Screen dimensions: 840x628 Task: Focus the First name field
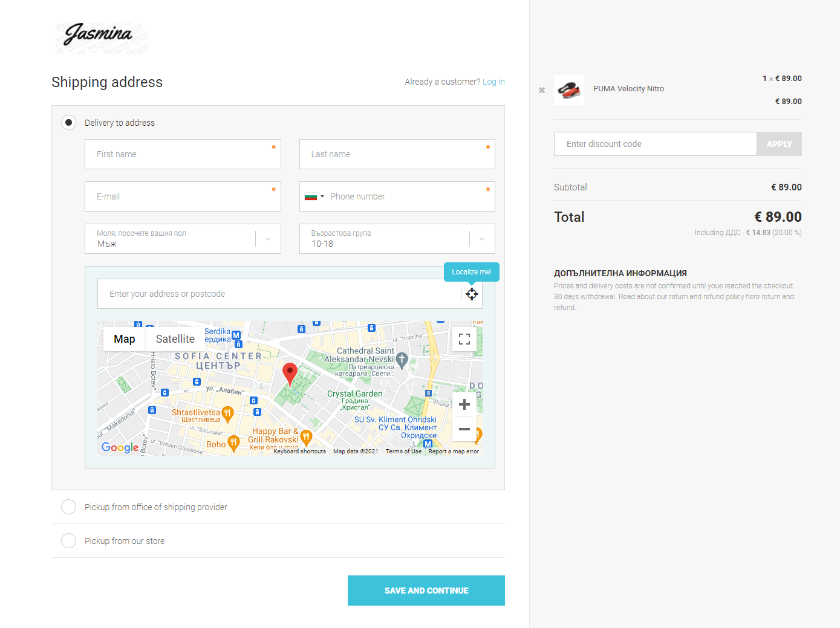tap(183, 154)
